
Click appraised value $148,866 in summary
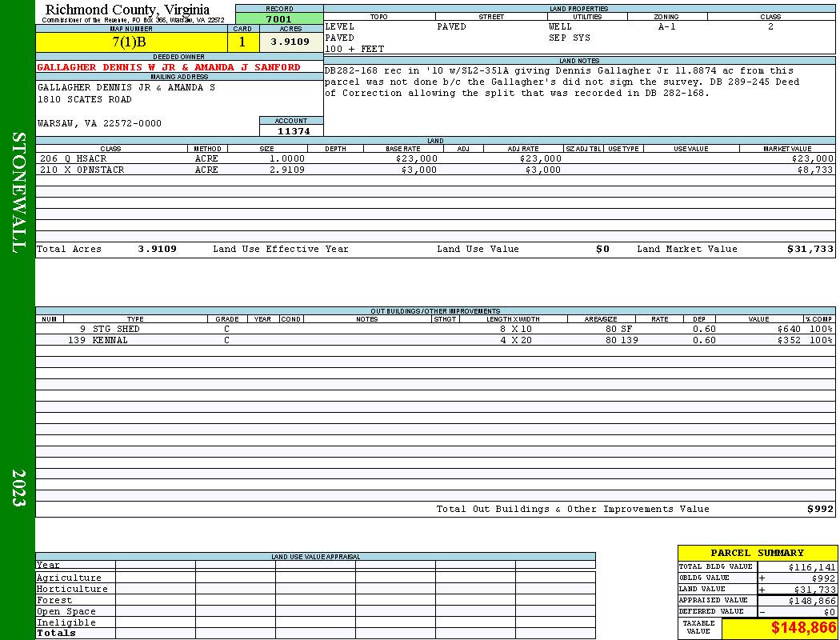pyautogui.click(x=812, y=601)
